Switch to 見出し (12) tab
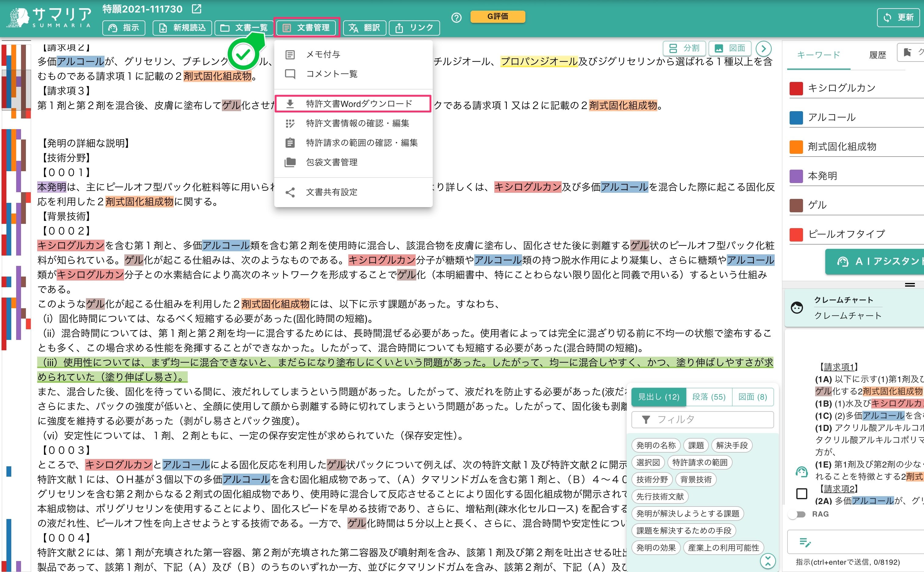Screen dimensions: 924x572 659,397
